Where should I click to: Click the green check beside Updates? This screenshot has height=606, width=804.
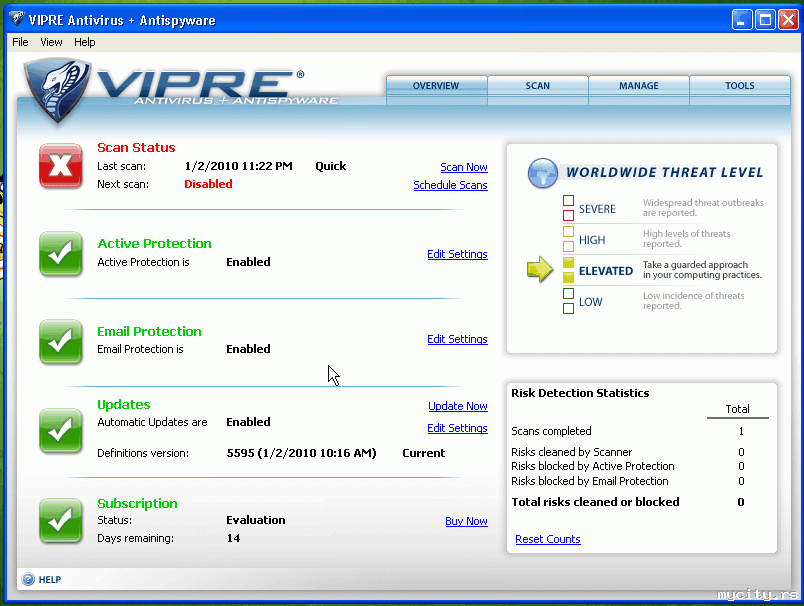pos(61,431)
